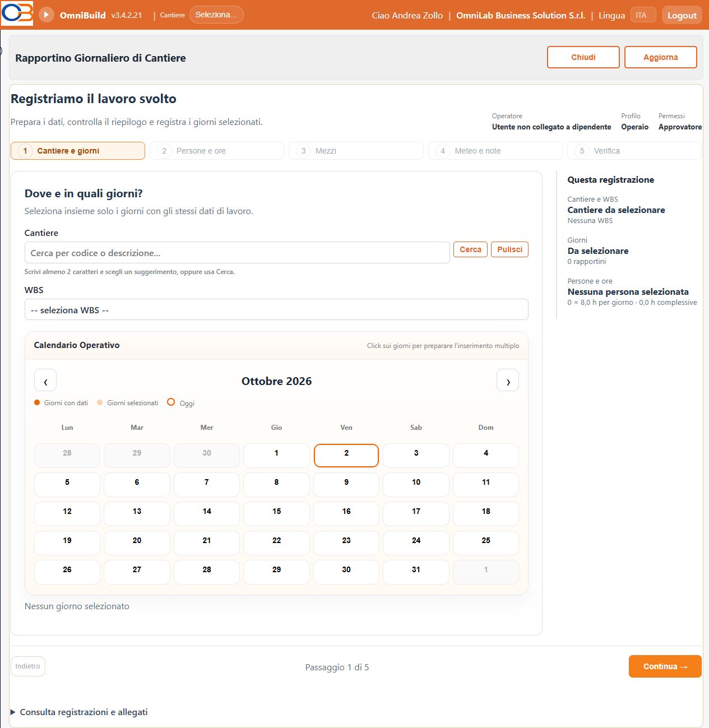Select day 25 in the calendar
Image resolution: width=709 pixels, height=728 pixels.
[486, 542]
